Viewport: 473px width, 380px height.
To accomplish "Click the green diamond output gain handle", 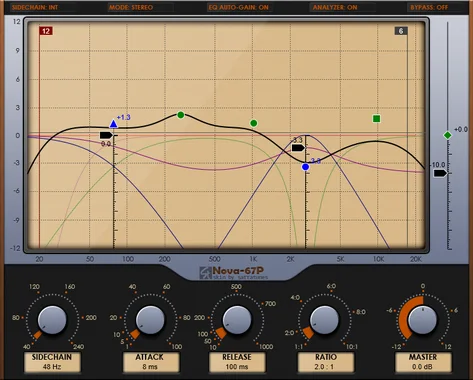I will (x=448, y=135).
